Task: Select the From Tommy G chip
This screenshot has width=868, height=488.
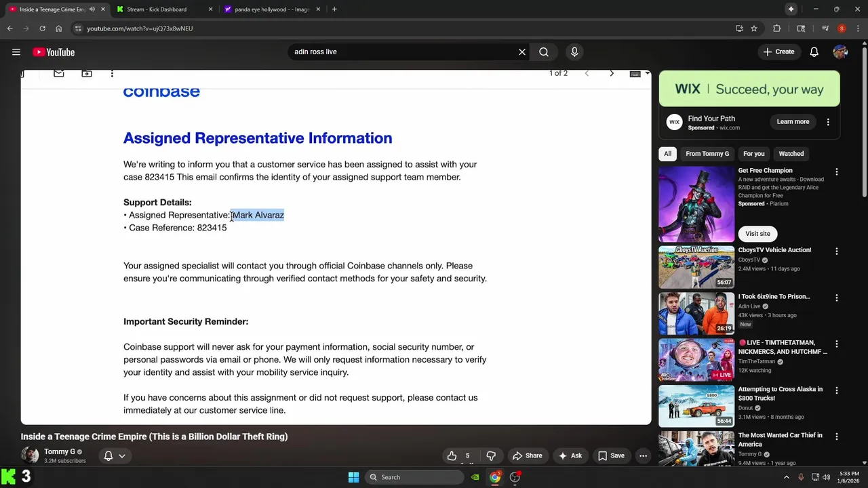Action: pyautogui.click(x=707, y=154)
